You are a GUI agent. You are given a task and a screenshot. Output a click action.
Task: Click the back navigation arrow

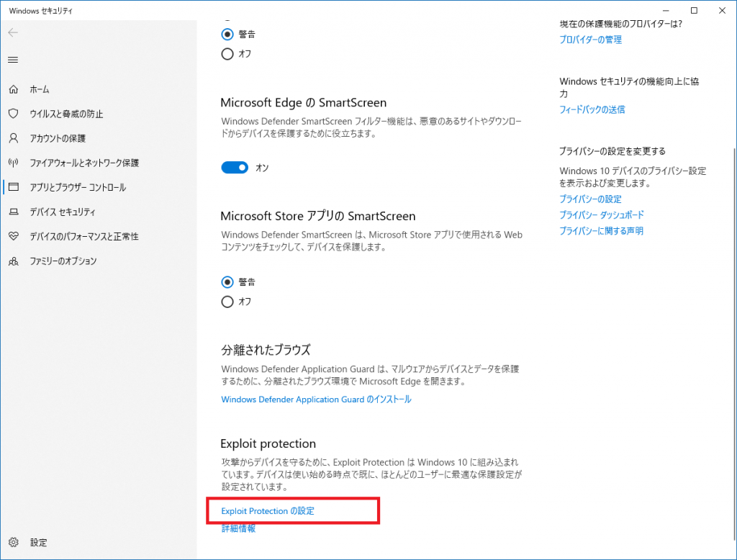pyautogui.click(x=13, y=32)
